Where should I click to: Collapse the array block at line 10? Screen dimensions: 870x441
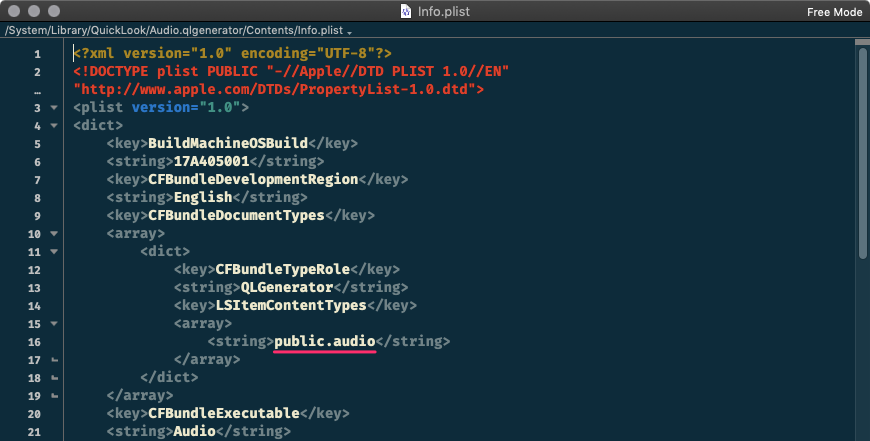click(54, 233)
